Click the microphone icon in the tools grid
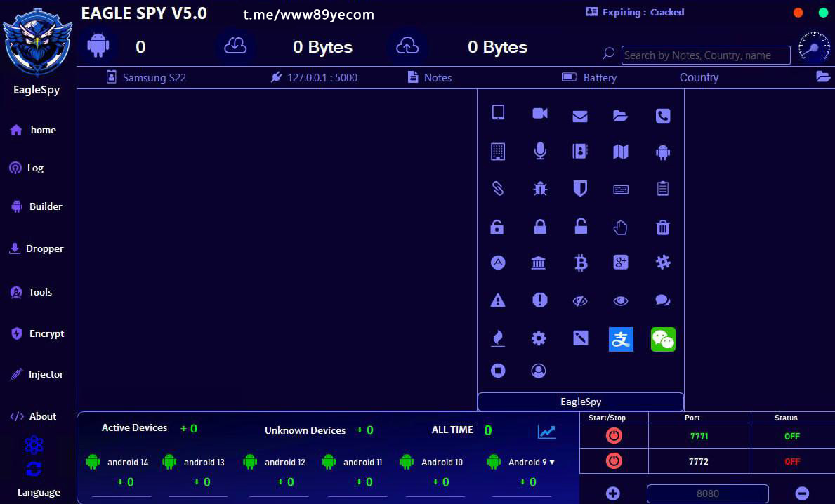The width and height of the screenshot is (835, 504). [539, 151]
